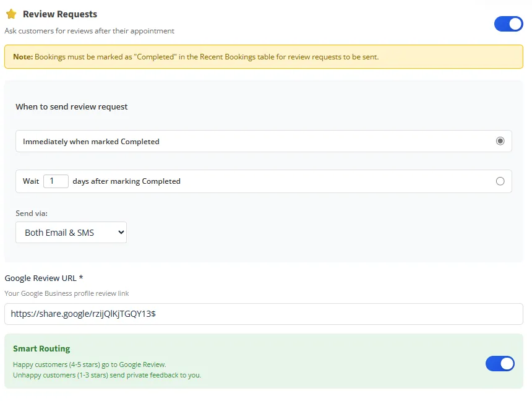Click the Review Requests heading
Viewport: 532px width, 401px height.
(59, 14)
